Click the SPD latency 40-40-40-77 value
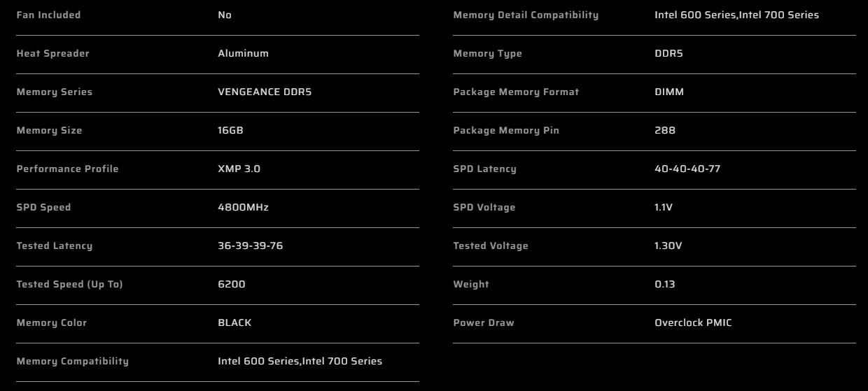Image resolution: width=868 pixels, height=391 pixels. [687, 169]
